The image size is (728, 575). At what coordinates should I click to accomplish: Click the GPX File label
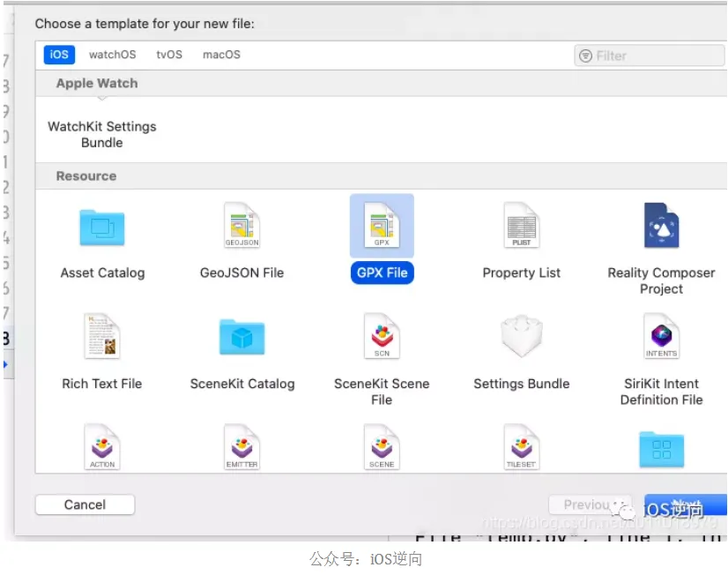(x=383, y=273)
